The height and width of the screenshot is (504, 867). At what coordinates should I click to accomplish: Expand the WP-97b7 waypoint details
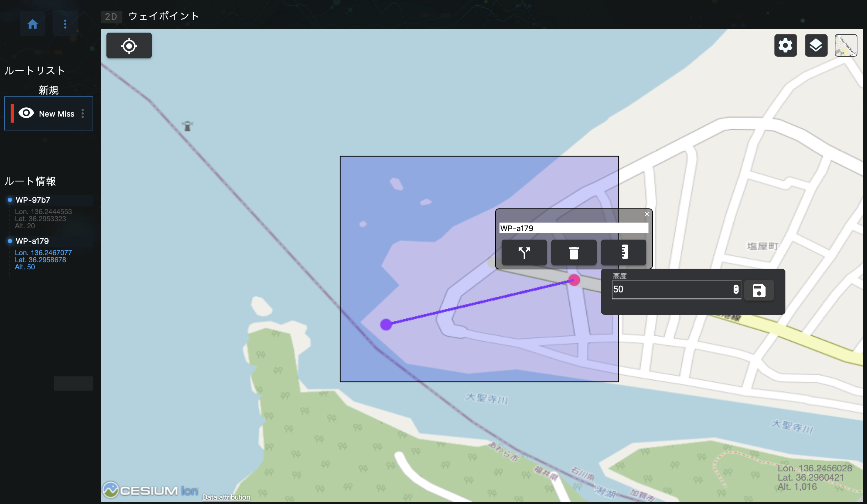pyautogui.click(x=33, y=200)
